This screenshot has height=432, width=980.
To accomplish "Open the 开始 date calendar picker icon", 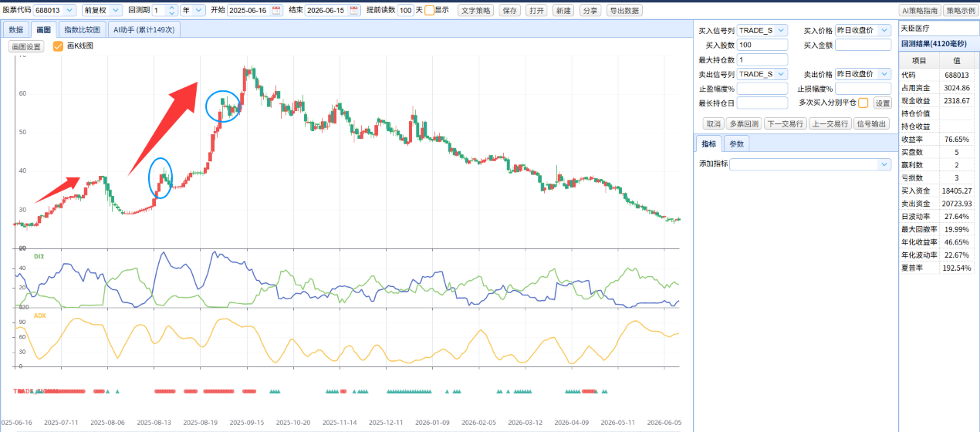I will (x=277, y=10).
